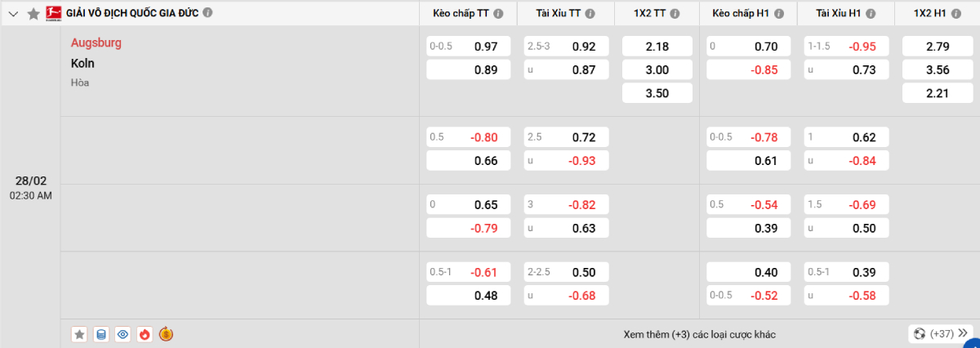980x348 pixels.
Task: Click the Bundesliga league logo
Action: (53, 13)
